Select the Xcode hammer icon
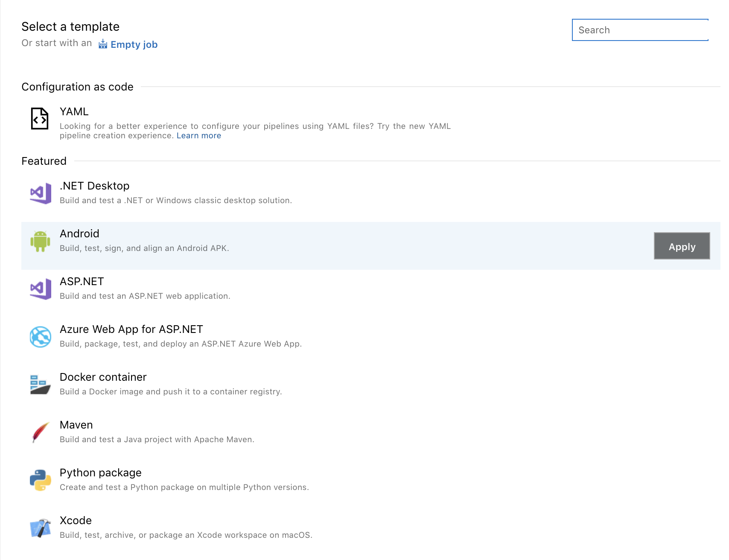 [40, 528]
